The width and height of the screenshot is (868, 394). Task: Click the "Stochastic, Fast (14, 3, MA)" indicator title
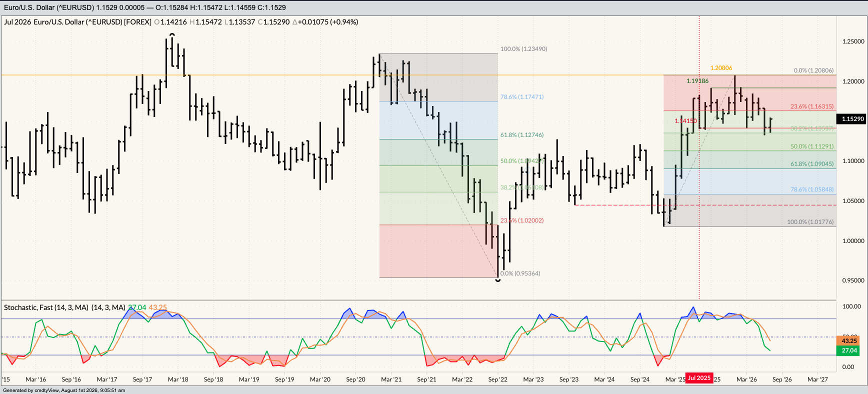pos(46,307)
